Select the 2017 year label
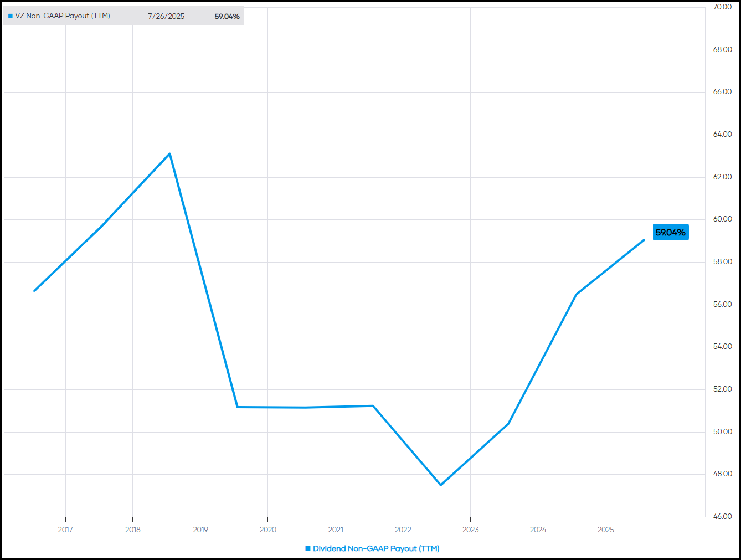Image resolution: width=741 pixels, height=560 pixels. (65, 530)
